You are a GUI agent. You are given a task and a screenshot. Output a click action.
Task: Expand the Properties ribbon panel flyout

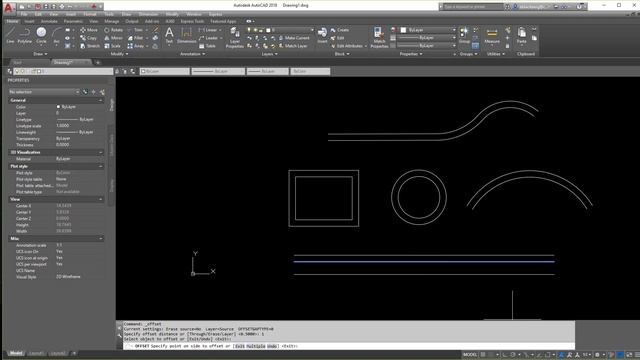(x=411, y=54)
